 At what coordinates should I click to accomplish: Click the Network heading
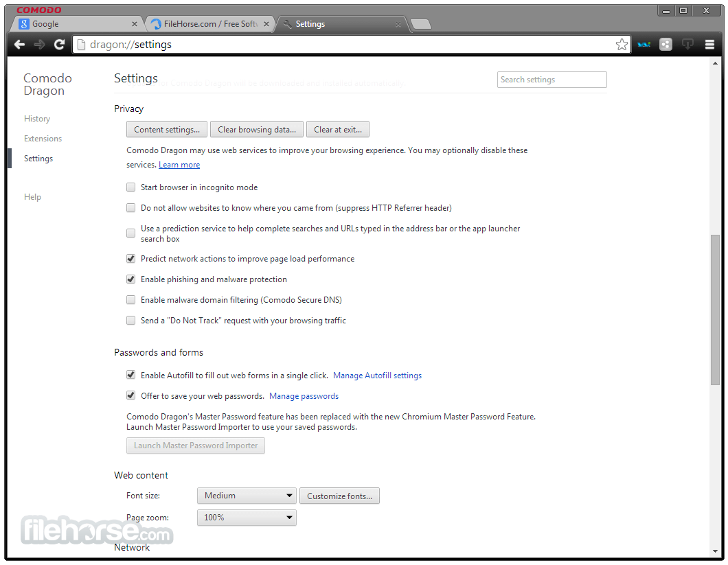tap(132, 547)
